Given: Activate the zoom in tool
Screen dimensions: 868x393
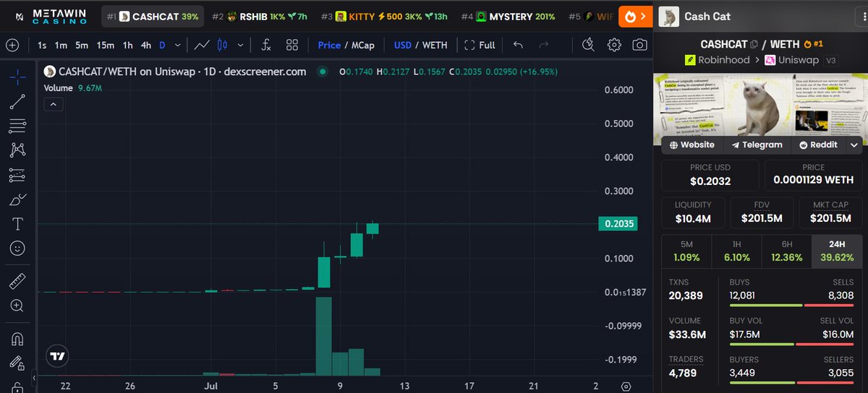Looking at the screenshot, I should pyautogui.click(x=18, y=305).
